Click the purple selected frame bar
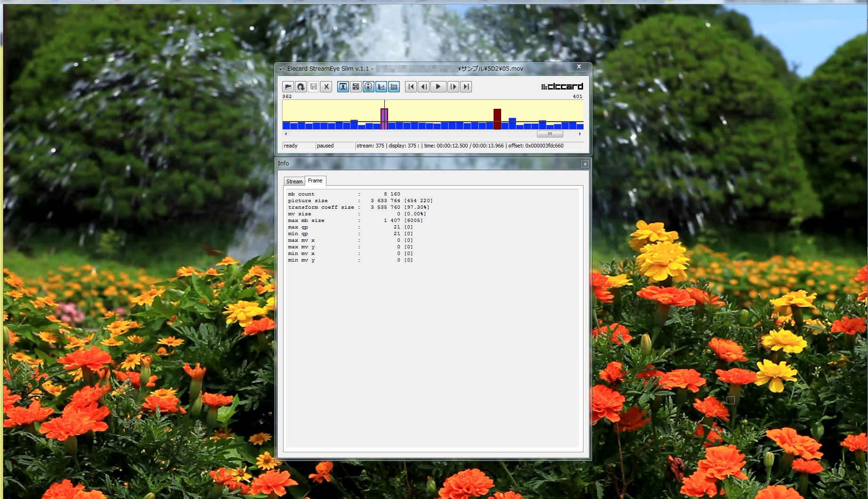 tap(384, 119)
